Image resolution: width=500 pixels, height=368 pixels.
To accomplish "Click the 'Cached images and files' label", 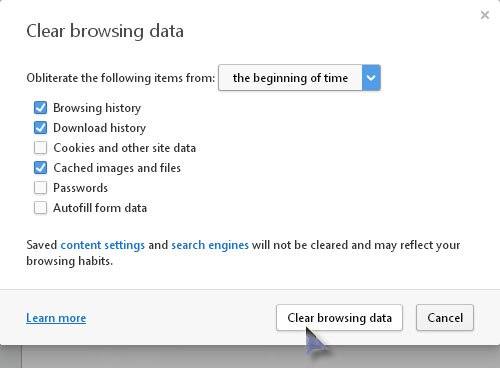I will pyautogui.click(x=117, y=168).
